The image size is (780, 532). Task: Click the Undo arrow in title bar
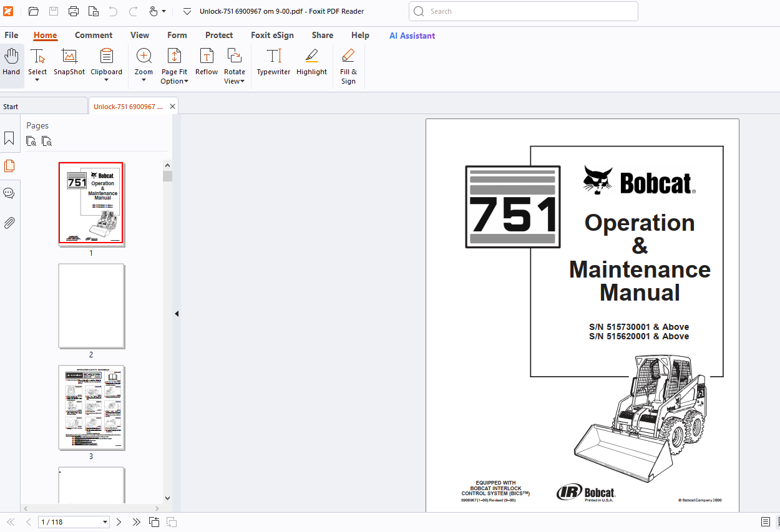[113, 11]
